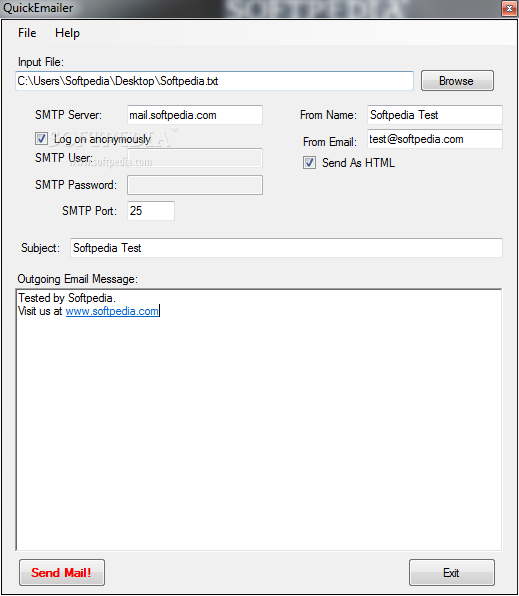The height and width of the screenshot is (596, 519).
Task: Close the QuickEmailer window
Action: (509, 8)
